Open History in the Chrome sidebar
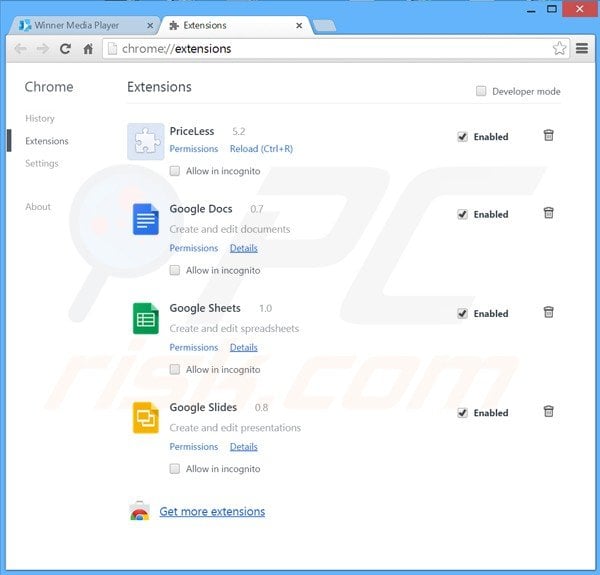 40,118
